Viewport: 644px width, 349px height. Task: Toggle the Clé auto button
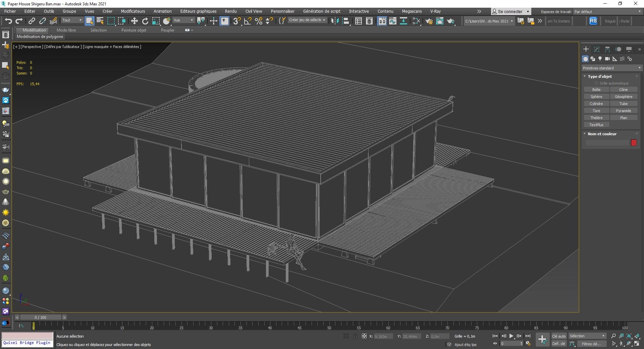point(559,336)
